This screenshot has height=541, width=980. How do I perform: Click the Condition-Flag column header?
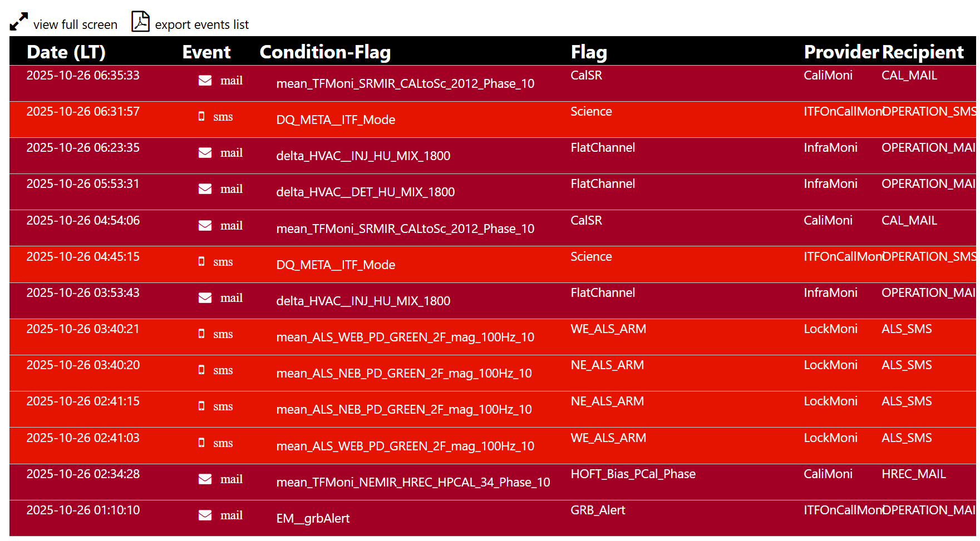325,52
